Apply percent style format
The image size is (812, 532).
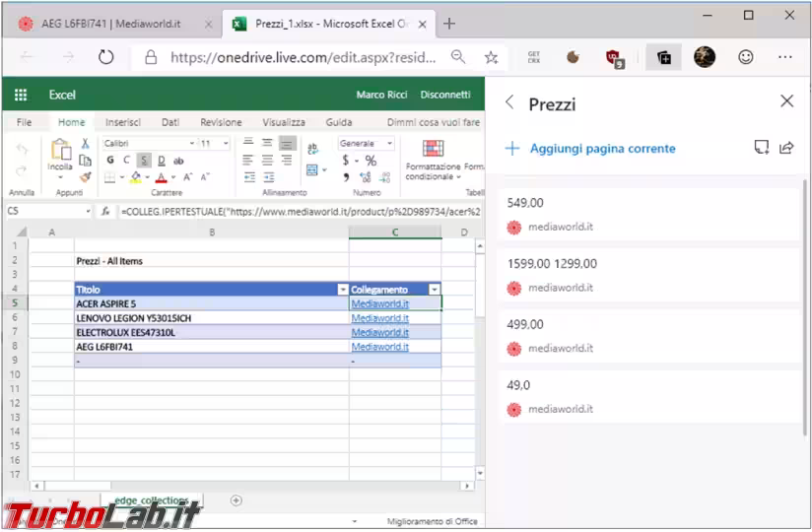[x=371, y=161]
